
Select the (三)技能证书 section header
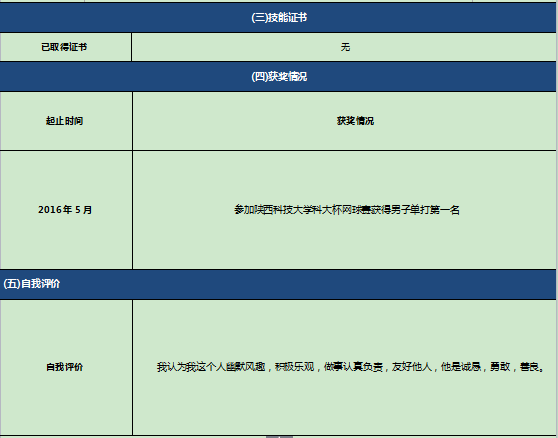(278, 17)
